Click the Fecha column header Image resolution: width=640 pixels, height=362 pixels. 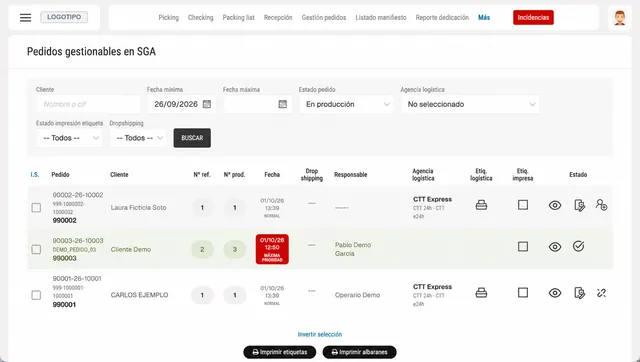(x=272, y=175)
